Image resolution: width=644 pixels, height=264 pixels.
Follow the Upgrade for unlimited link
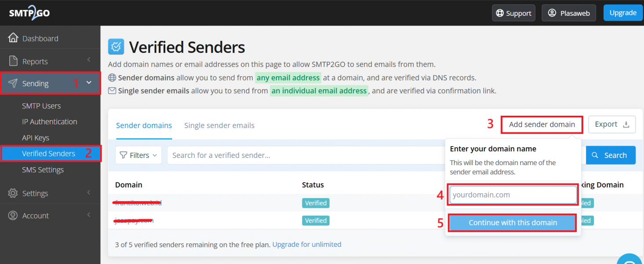pos(307,244)
